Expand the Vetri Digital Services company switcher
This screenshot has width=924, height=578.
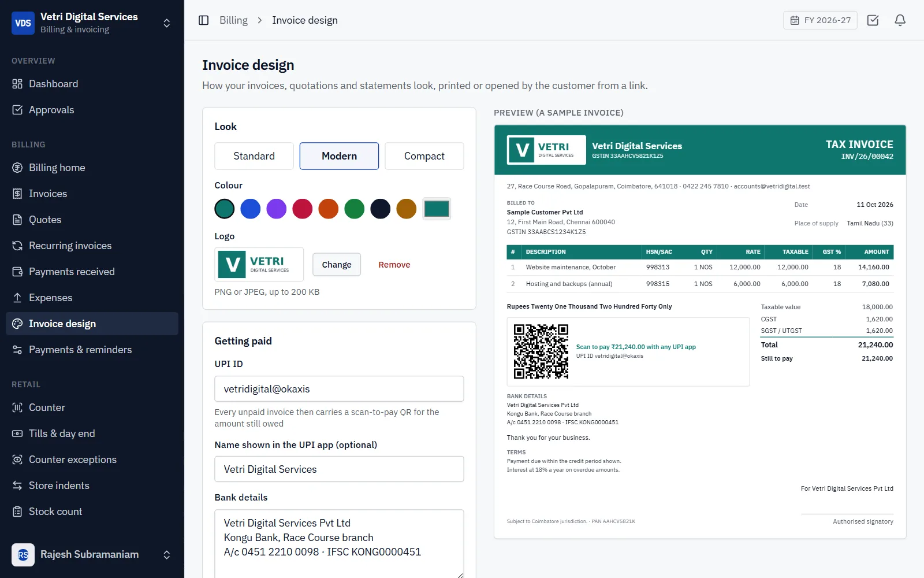click(92, 23)
